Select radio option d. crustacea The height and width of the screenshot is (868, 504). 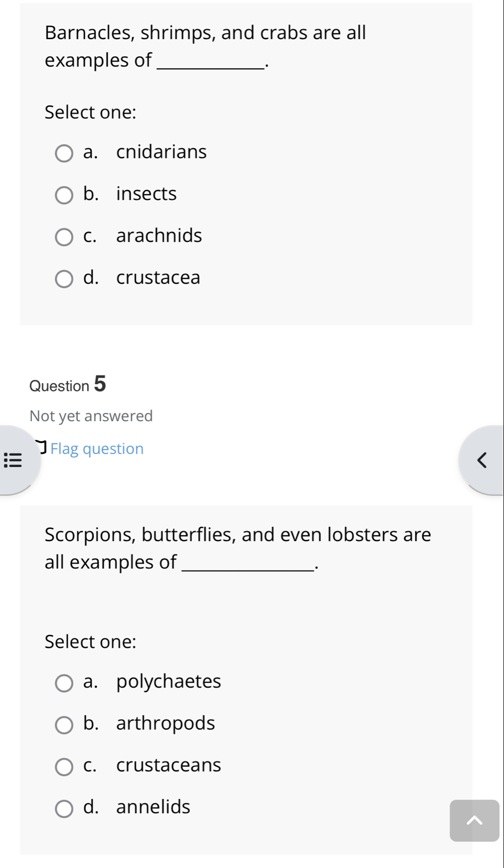point(64,279)
